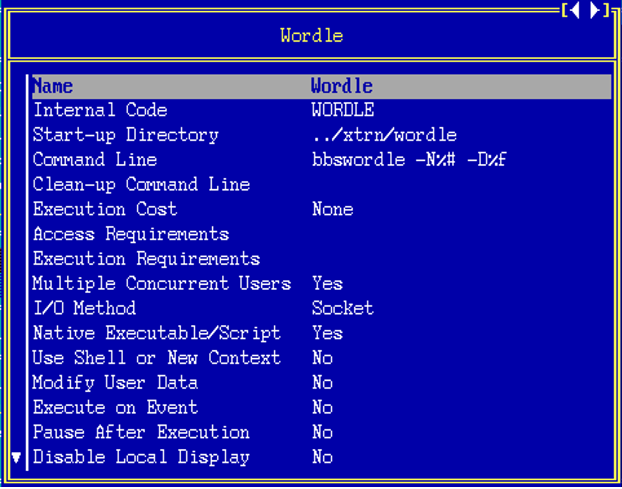
Task: Edit the Start-up Directory setting
Action: pyautogui.click(x=321, y=135)
